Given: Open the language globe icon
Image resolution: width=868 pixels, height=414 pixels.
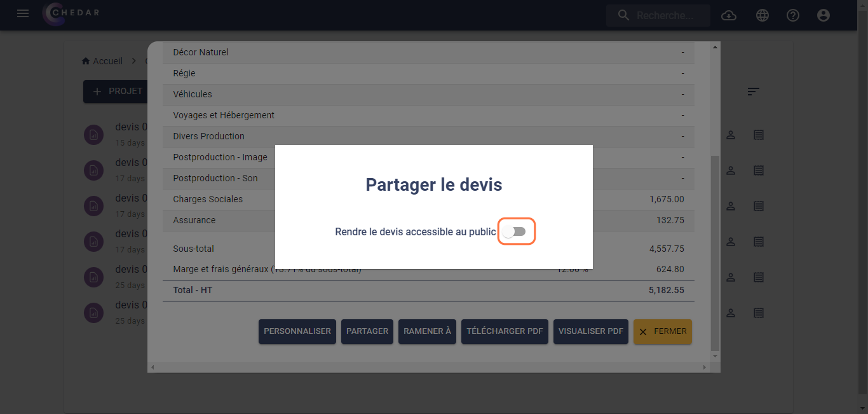Looking at the screenshot, I should point(763,15).
